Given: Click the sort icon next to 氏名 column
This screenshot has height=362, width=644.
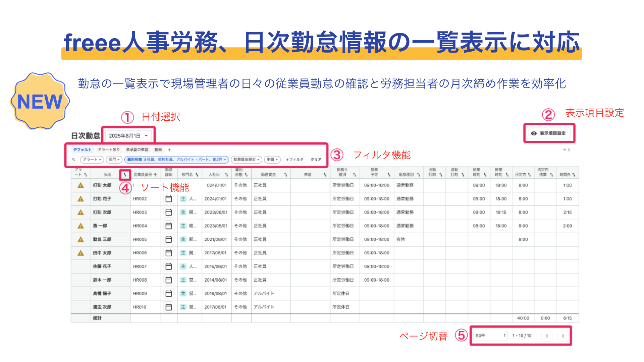Looking at the screenshot, I should pos(125,175).
